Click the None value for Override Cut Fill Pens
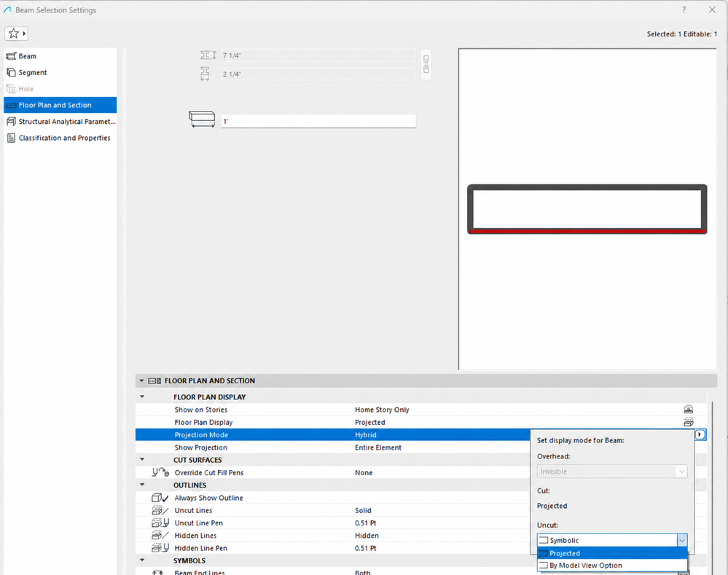 pyautogui.click(x=364, y=472)
